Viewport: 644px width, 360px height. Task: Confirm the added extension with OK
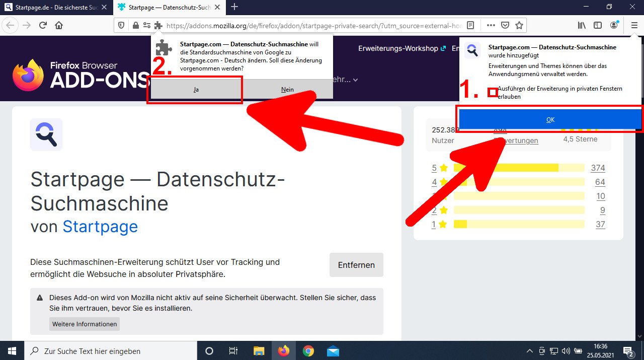click(550, 119)
